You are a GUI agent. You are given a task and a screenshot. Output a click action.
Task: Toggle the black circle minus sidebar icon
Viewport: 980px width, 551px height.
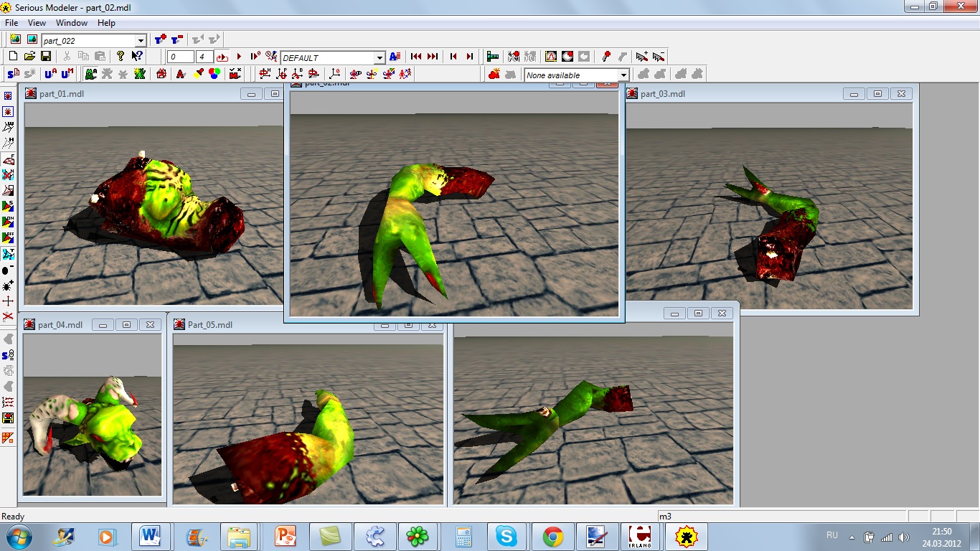click(x=8, y=270)
